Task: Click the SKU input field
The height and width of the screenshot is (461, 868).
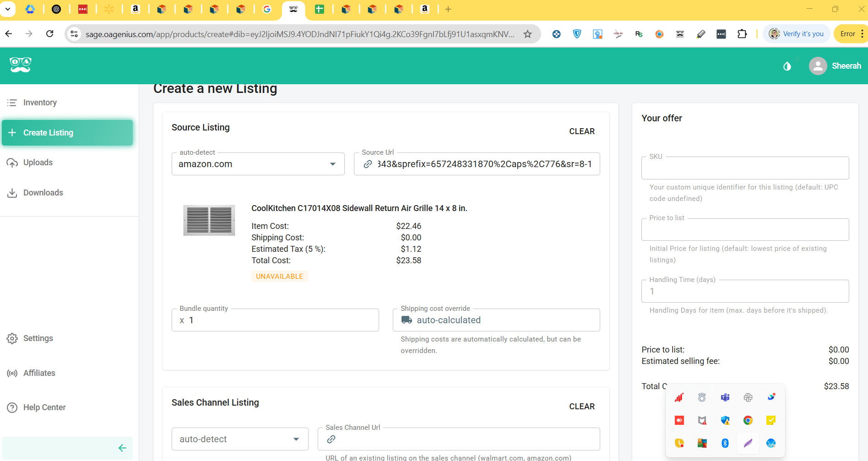Action: (745, 168)
